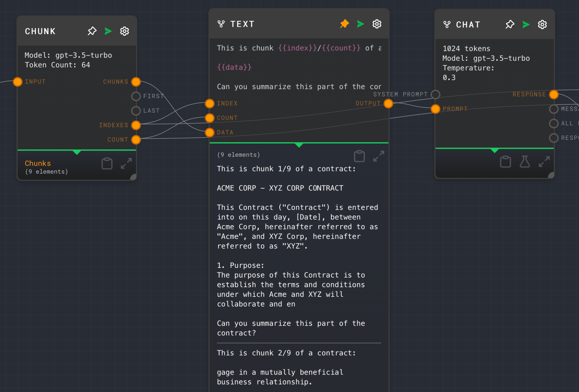
Task: Click the FIRST output port on Chunk
Action: click(136, 96)
